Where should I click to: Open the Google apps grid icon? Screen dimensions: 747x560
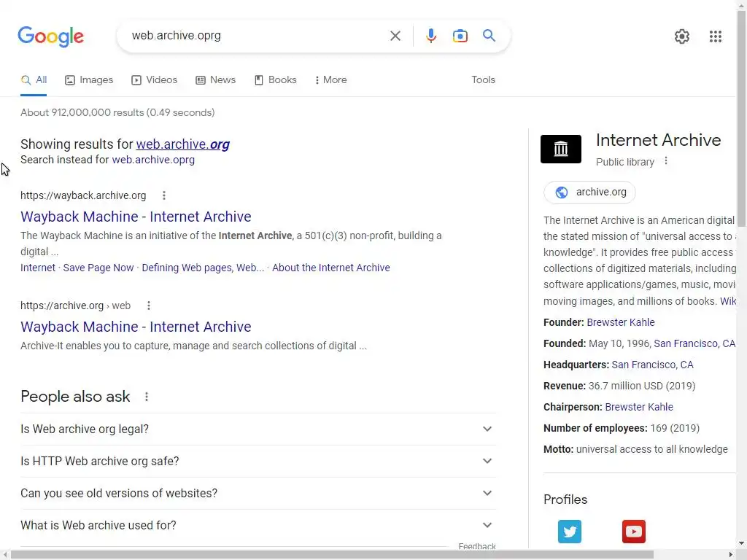(715, 36)
